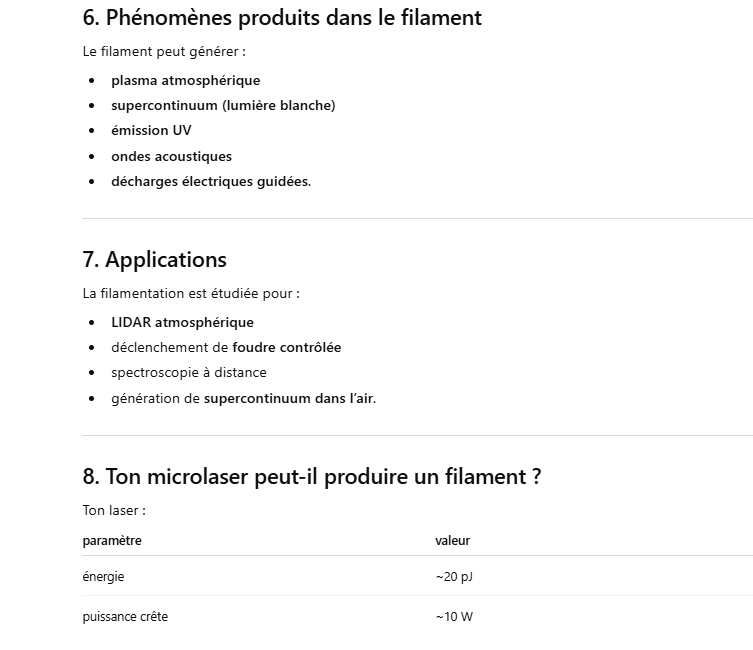
Task: Click the "supercontinuum (lumière blanche)" bullet
Action: [223, 105]
